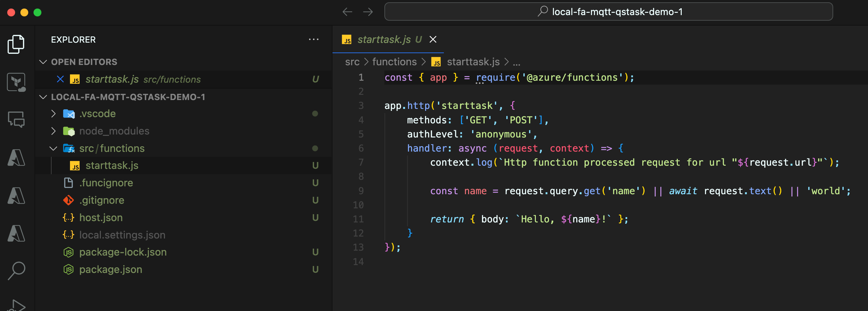Click line number 1 in the gutter
Screen dimensions: 868x311
pos(361,78)
